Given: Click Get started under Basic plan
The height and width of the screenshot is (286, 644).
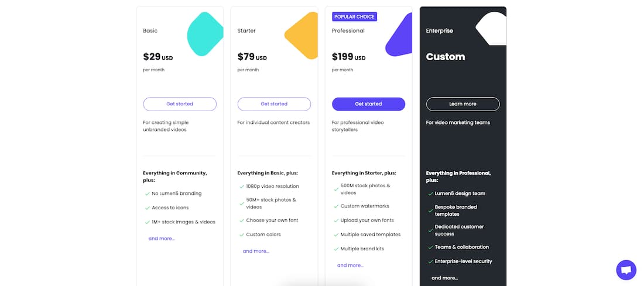Looking at the screenshot, I should pos(180,104).
